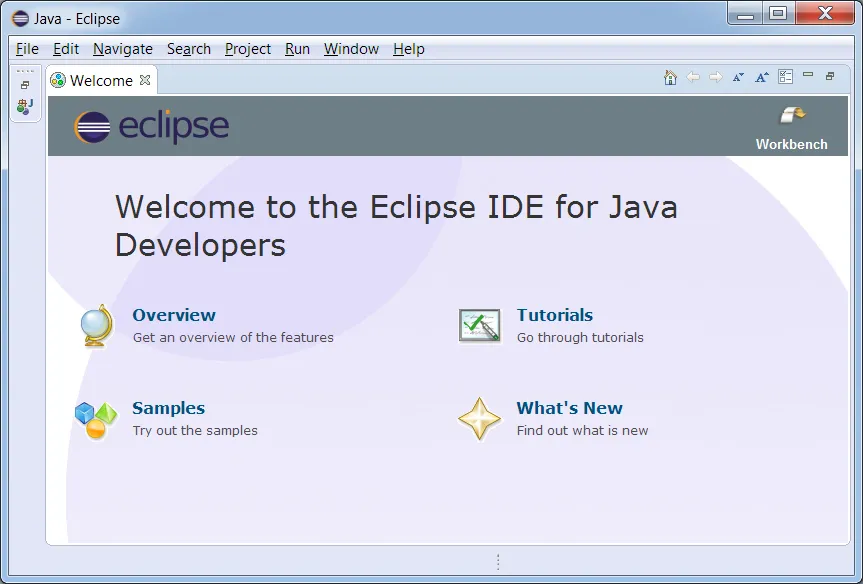Click the Welcome to Eclipse IDE heading
The image size is (863, 584).
click(x=396, y=226)
